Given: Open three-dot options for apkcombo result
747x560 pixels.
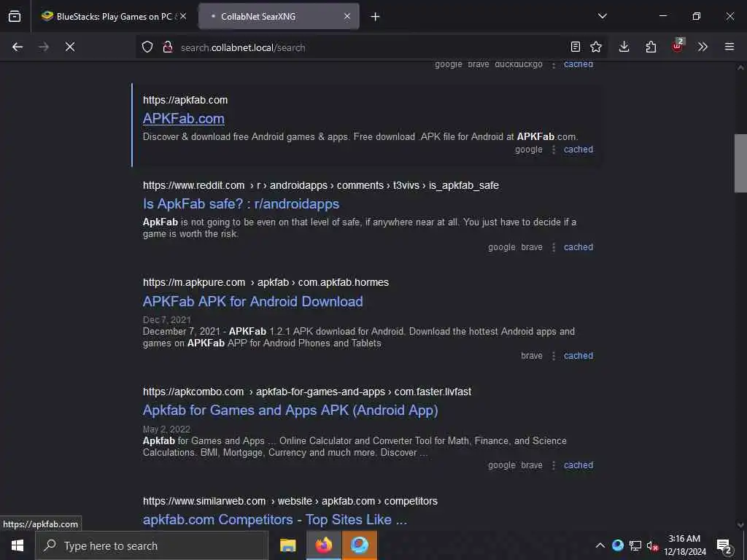Looking at the screenshot, I should (554, 465).
